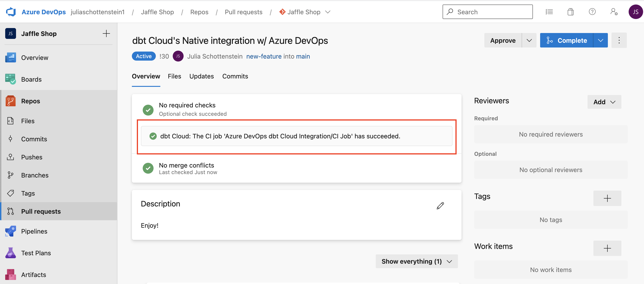Go to Jaffle Shop project breadcrumb

pos(157,12)
